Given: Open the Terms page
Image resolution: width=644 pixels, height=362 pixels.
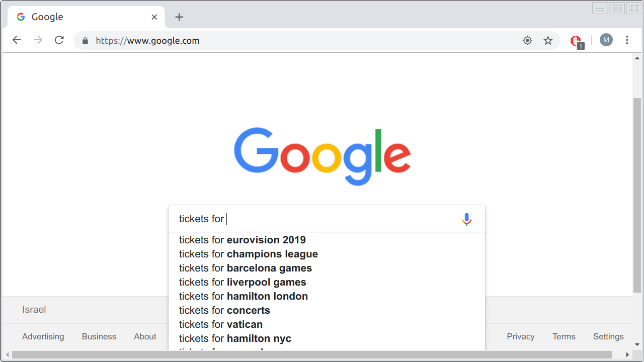Looking at the screenshot, I should (563, 336).
